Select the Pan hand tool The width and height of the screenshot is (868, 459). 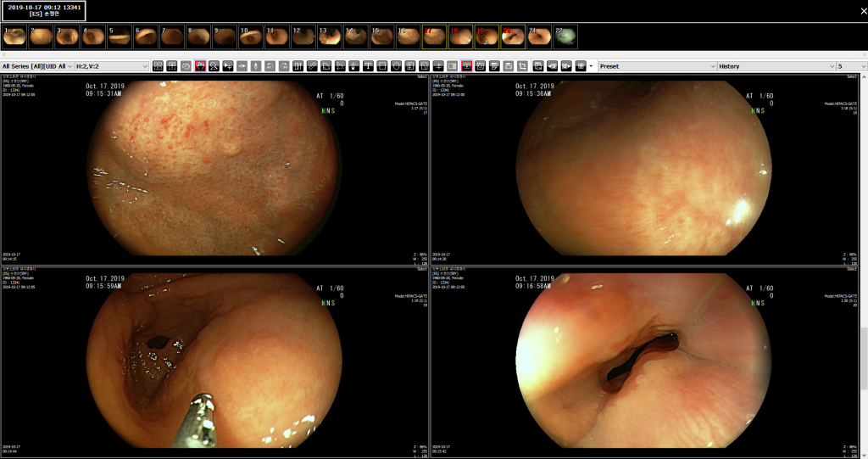point(200,66)
